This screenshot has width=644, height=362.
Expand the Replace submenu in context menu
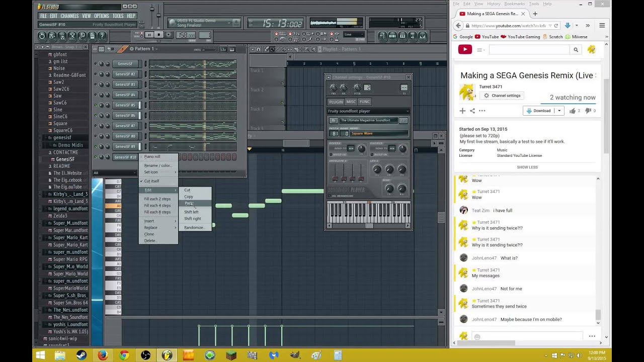pyautogui.click(x=158, y=228)
